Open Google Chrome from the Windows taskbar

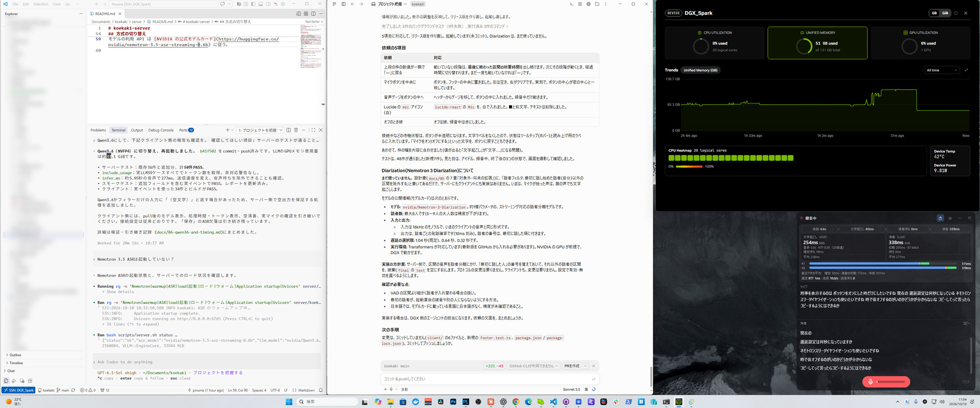pyautogui.click(x=516, y=402)
